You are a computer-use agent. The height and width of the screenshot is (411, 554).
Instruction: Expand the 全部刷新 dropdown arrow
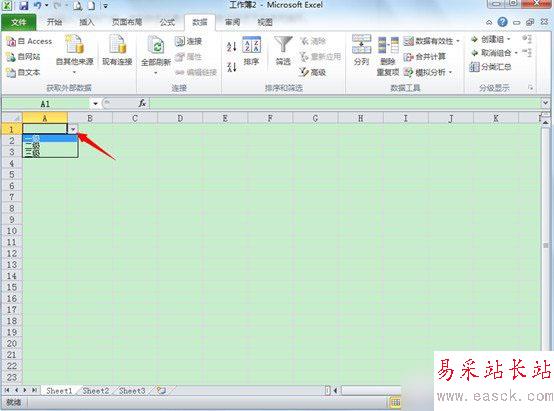[156, 73]
